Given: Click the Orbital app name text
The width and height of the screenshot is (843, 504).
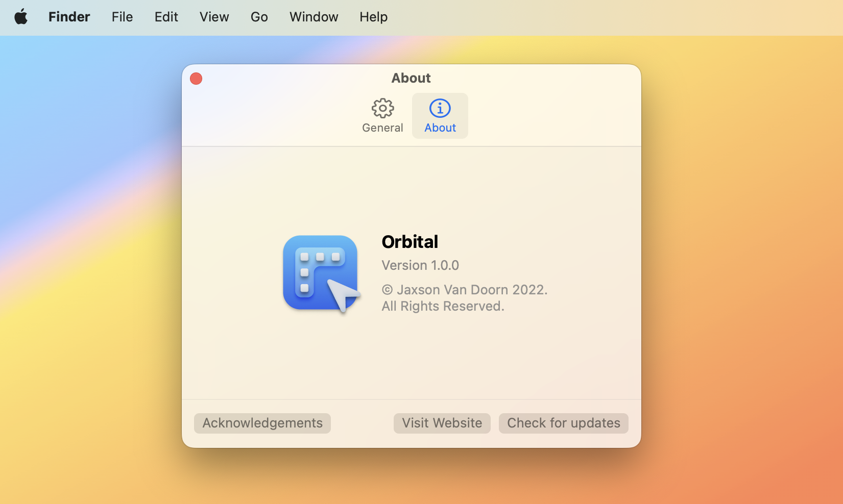Looking at the screenshot, I should point(410,242).
